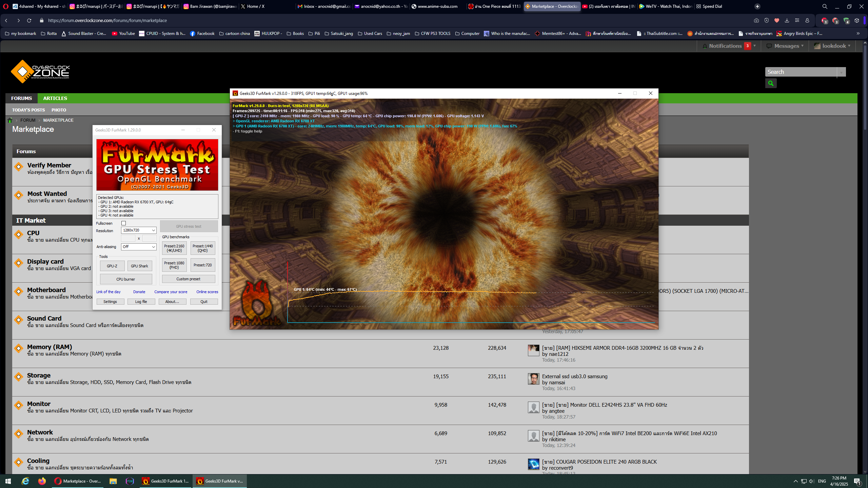Image resolution: width=868 pixels, height=488 pixels.
Task: Click the orange diamond icon beside Cooling
Action: [x=18, y=462]
